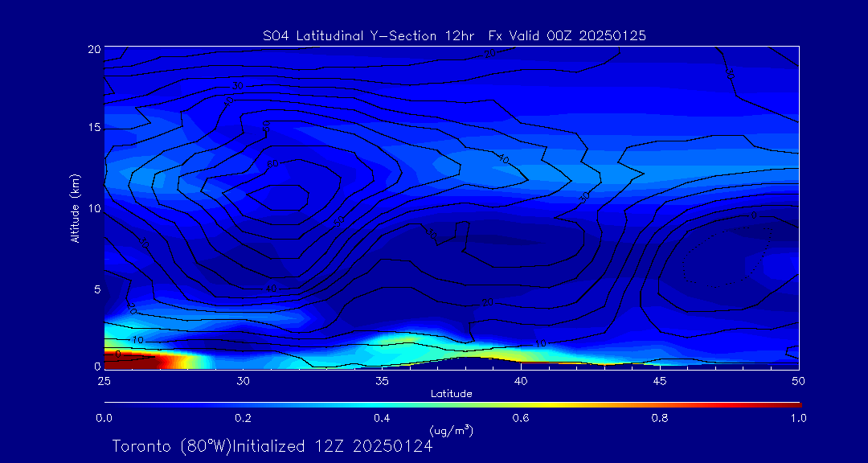Image resolution: width=868 pixels, height=463 pixels.
Task: Click latitude axis tick label "30"
Action: (243, 380)
